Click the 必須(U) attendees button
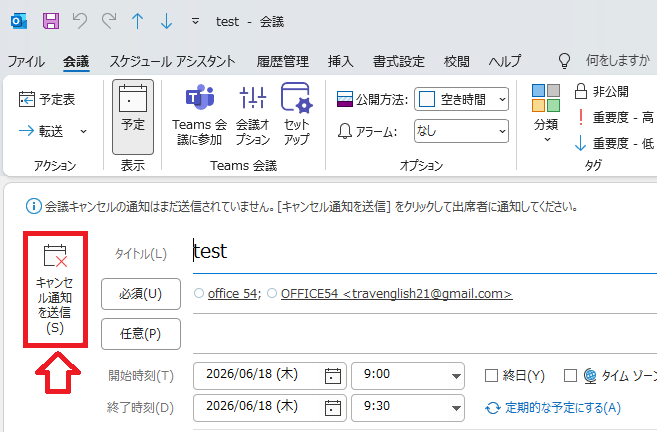657x432 pixels. [141, 294]
